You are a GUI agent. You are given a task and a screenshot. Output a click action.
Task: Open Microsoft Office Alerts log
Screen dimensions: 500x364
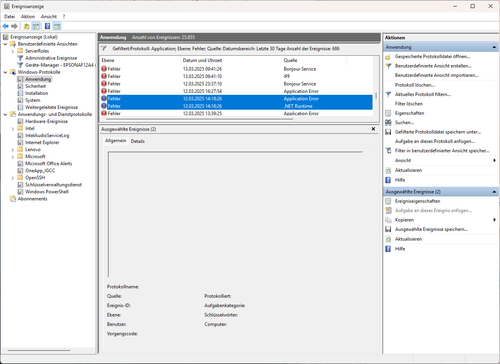[x=48, y=163]
